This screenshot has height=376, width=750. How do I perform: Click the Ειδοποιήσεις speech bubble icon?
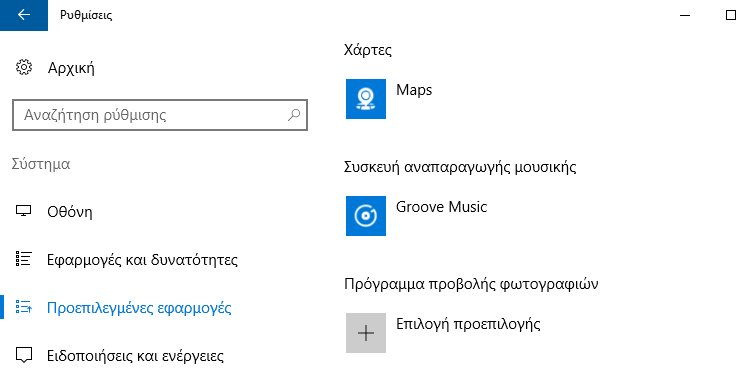(x=23, y=355)
